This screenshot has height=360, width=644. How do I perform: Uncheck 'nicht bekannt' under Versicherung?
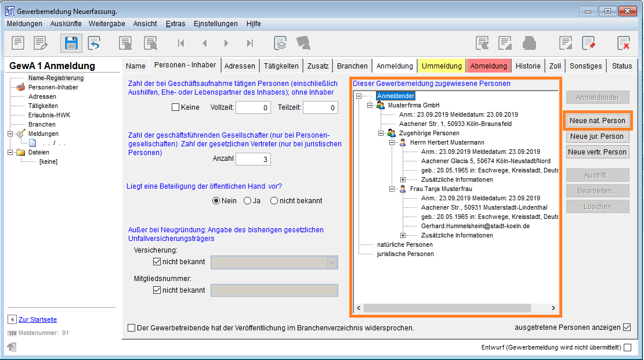click(x=157, y=262)
